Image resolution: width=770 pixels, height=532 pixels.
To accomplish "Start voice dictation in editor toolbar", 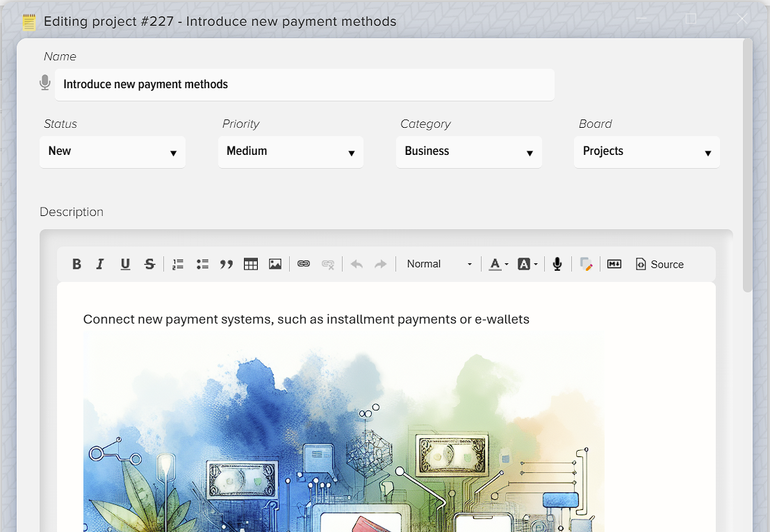I will click(x=557, y=264).
